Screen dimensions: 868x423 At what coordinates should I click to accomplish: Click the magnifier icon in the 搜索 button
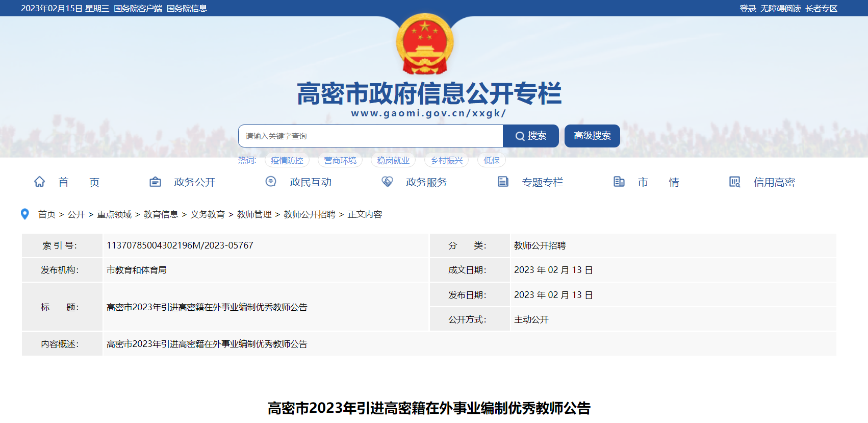click(x=520, y=136)
